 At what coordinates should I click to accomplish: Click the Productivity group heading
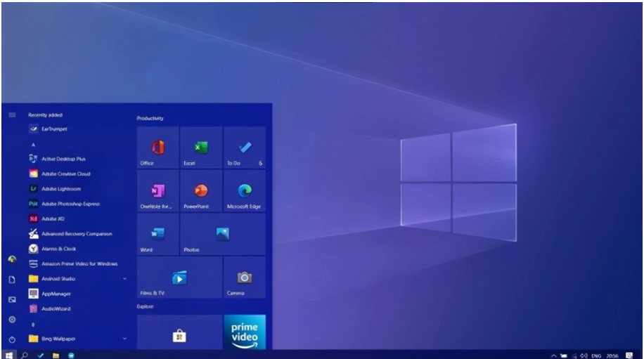(x=150, y=118)
